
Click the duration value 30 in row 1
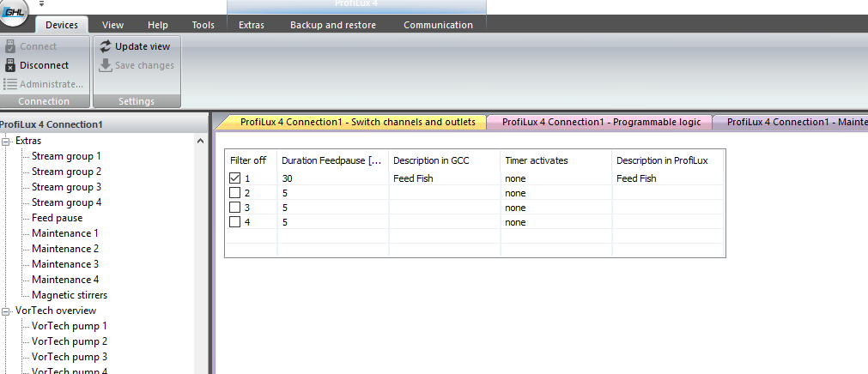[x=288, y=178]
